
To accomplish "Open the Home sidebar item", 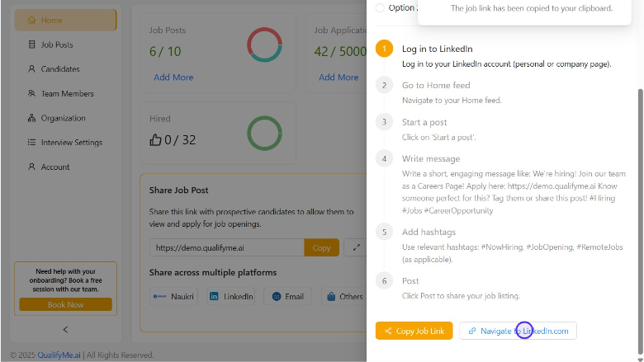I will point(65,20).
